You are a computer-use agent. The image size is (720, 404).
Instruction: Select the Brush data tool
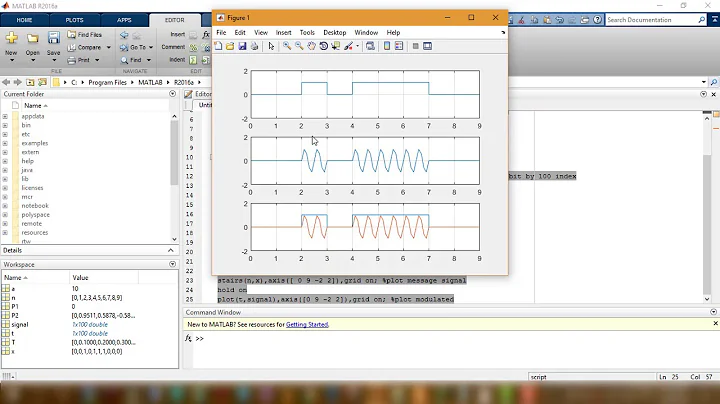click(x=349, y=46)
